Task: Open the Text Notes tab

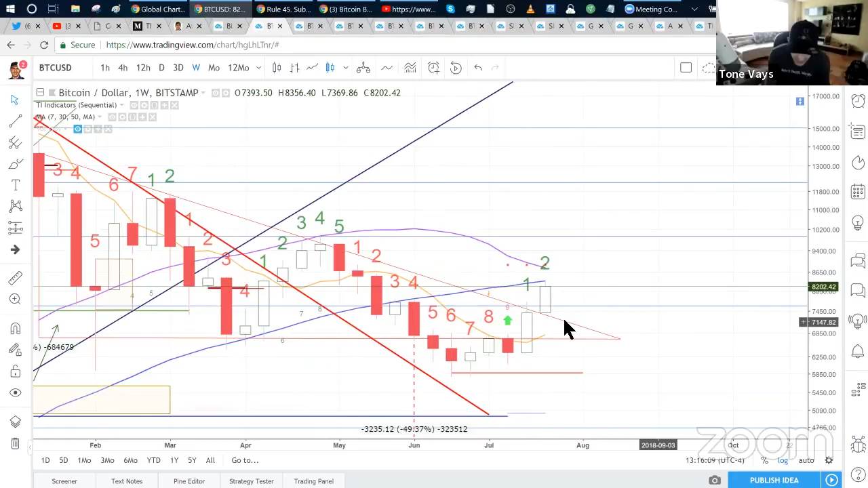Action: (127, 481)
